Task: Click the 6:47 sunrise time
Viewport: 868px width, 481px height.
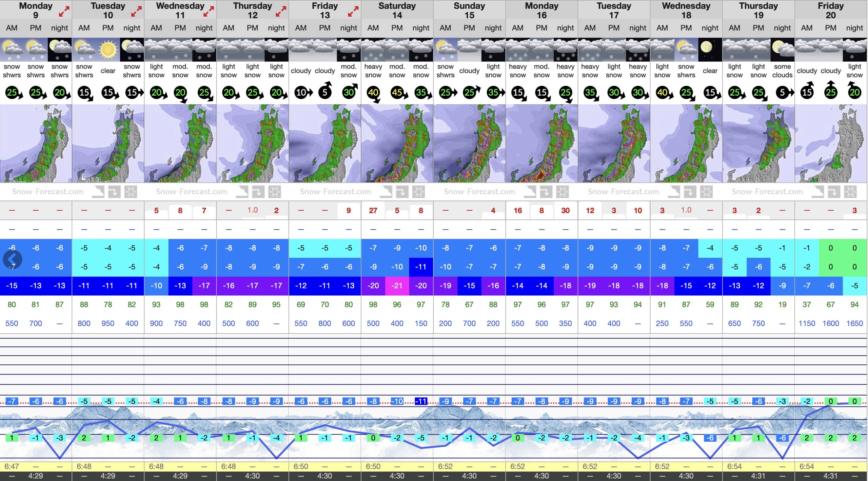Action: coord(12,466)
